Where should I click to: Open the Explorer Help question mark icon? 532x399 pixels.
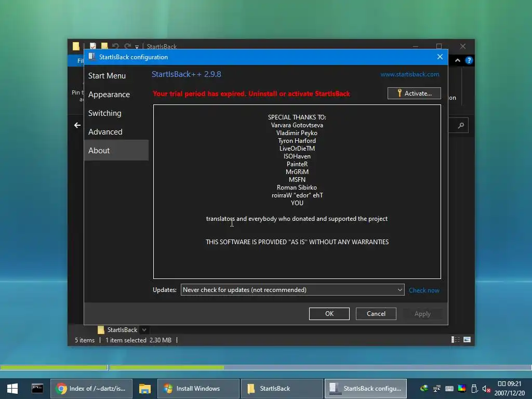tap(469, 60)
